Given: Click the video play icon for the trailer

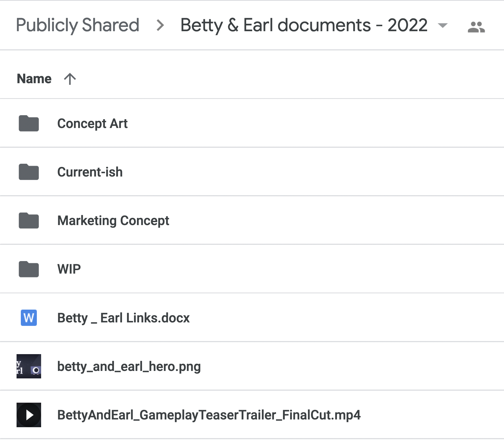Looking at the screenshot, I should (x=29, y=415).
